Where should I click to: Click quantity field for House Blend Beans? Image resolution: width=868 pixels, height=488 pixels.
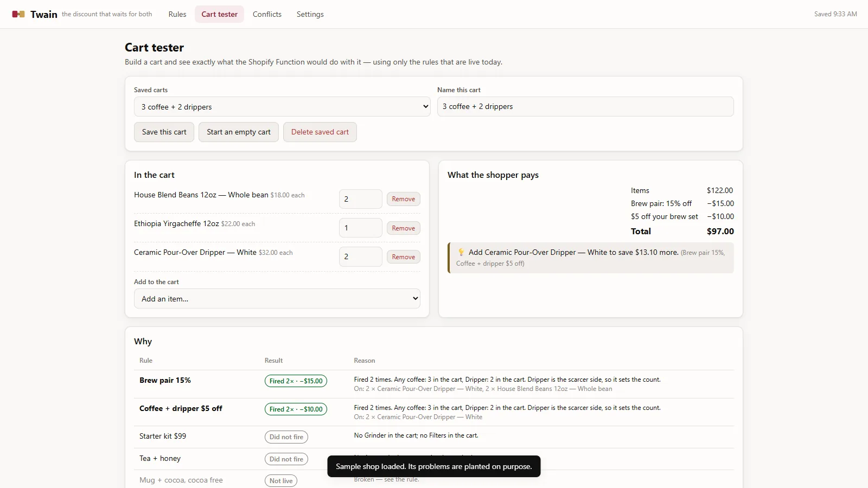361,199
